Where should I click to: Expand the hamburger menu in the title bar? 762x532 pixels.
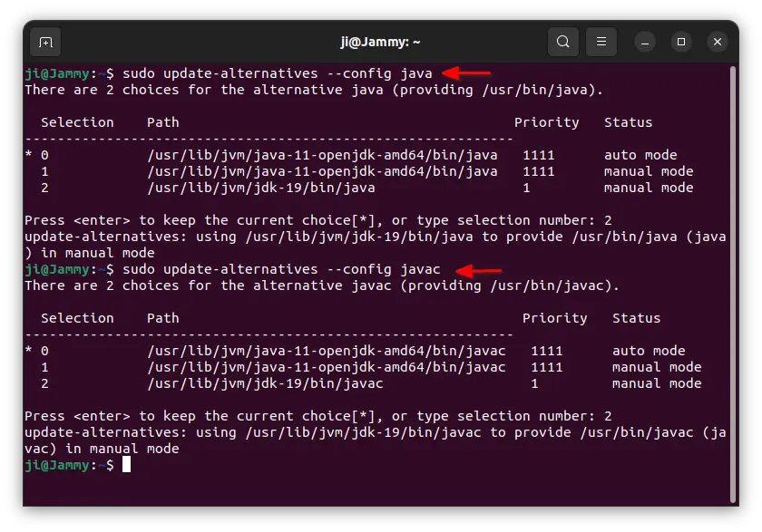pyautogui.click(x=602, y=42)
